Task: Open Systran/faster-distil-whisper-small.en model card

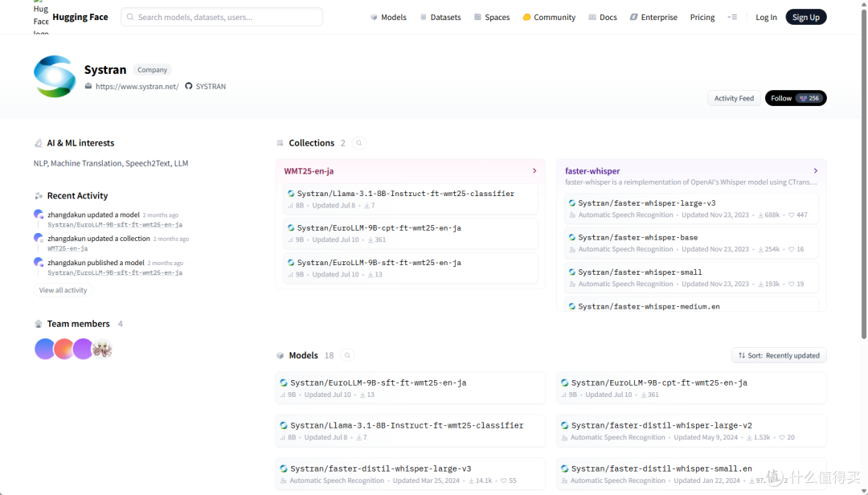Action: point(691,474)
